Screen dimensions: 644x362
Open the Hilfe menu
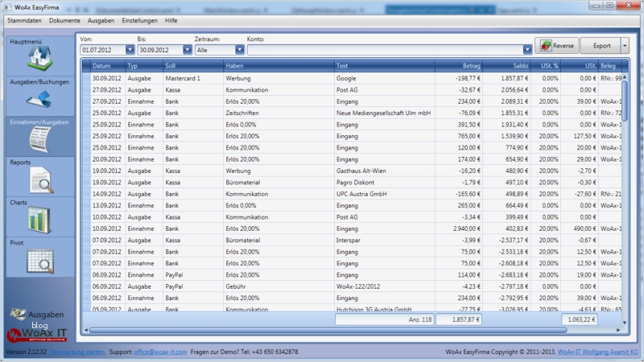click(x=171, y=21)
